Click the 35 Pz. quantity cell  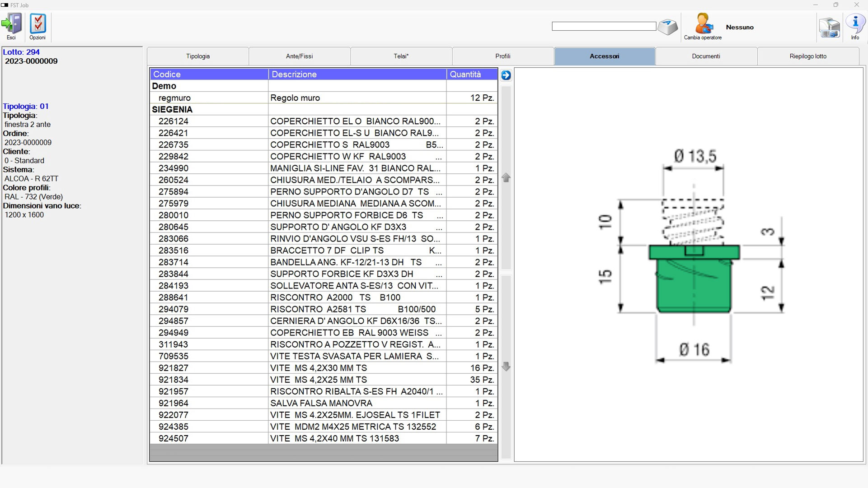point(472,379)
